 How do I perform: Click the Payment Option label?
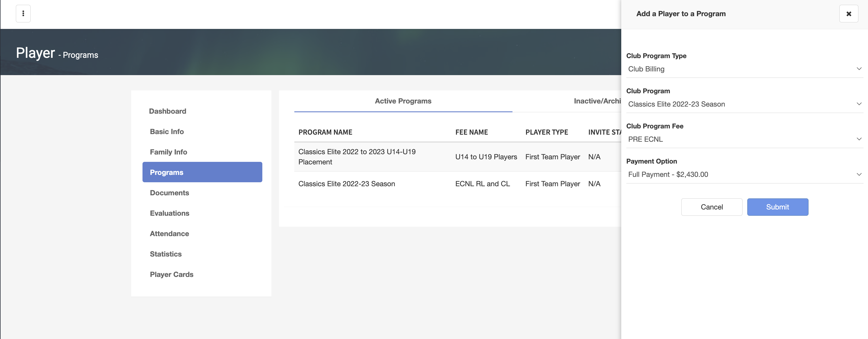[x=651, y=161]
